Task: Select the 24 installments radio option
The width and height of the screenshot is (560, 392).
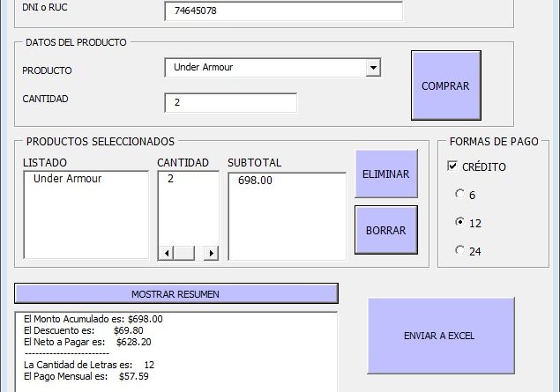Action: (x=459, y=251)
